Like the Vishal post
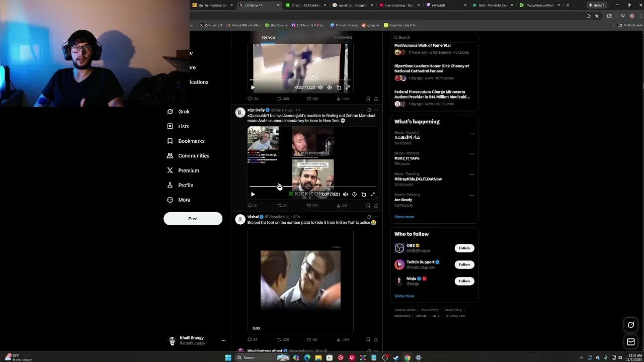 pos(312,340)
